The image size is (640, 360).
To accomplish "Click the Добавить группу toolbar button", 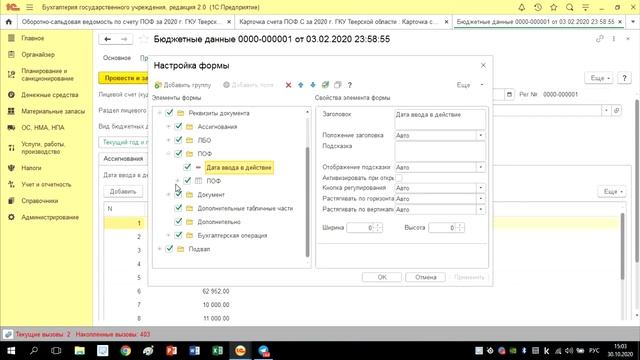I will [183, 85].
